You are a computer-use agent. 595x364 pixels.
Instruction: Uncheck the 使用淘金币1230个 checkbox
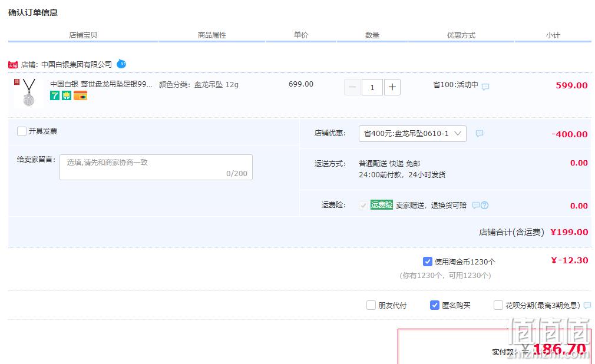pyautogui.click(x=427, y=262)
